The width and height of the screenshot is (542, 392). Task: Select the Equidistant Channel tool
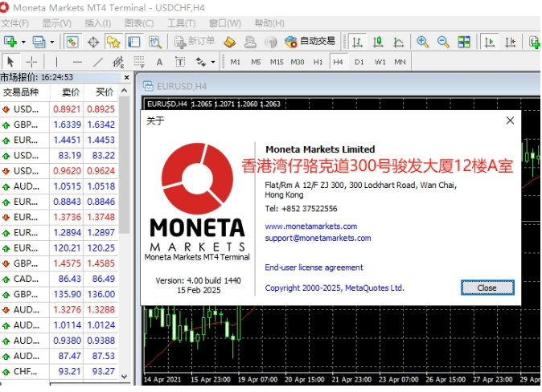[118, 62]
